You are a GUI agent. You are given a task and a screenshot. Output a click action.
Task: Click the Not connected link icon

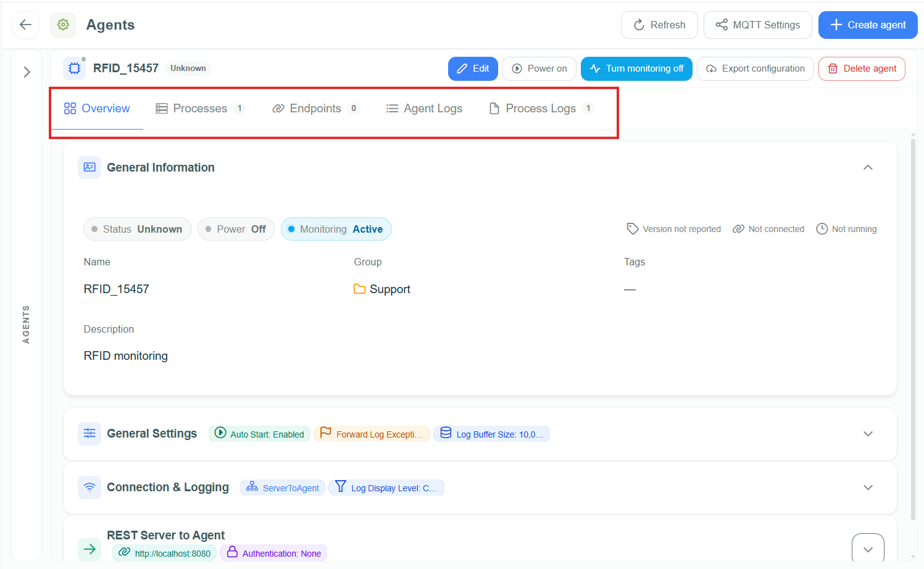point(738,229)
